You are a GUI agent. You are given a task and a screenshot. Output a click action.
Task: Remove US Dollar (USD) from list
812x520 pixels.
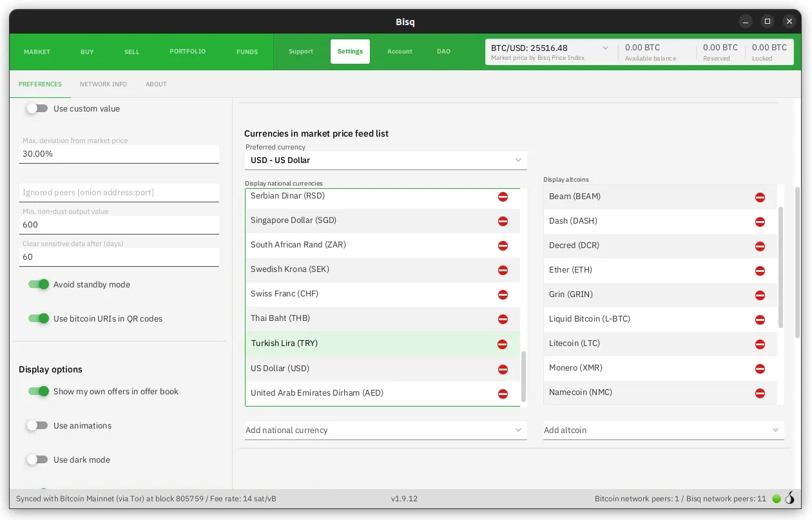[503, 369]
